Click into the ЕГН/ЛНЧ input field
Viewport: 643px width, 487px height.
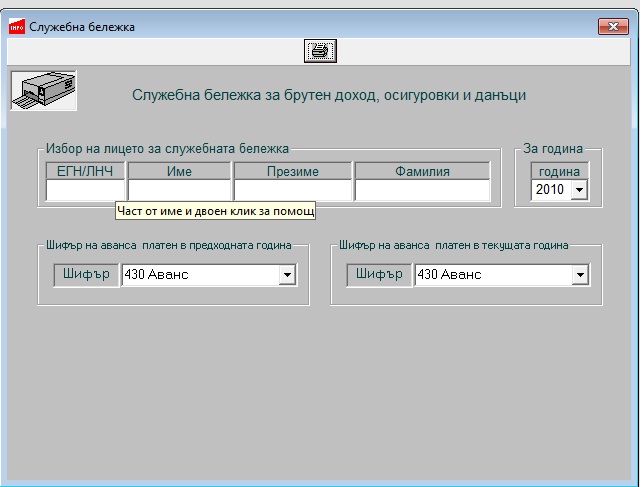85,190
